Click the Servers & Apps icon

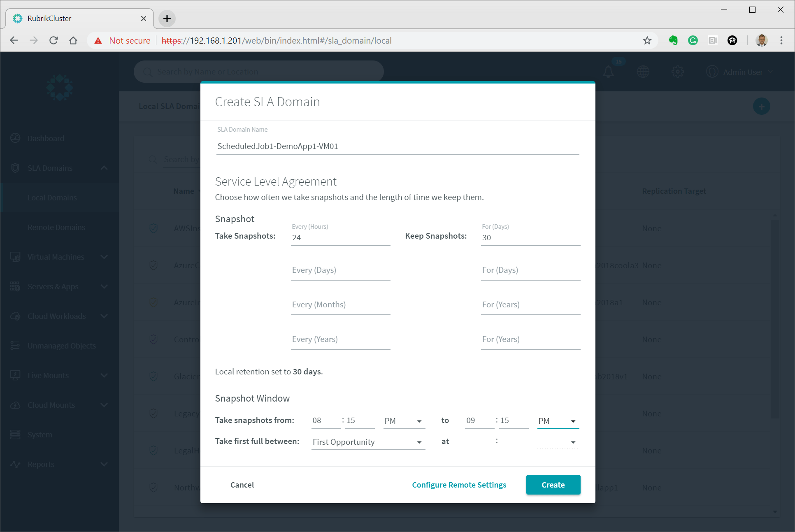tap(16, 286)
